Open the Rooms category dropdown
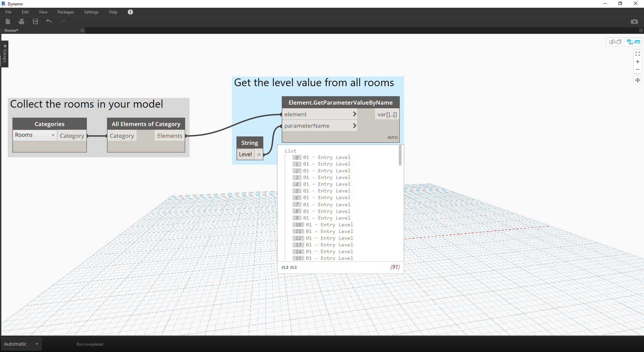Viewport: 644px width, 352px height. pyautogui.click(x=35, y=135)
